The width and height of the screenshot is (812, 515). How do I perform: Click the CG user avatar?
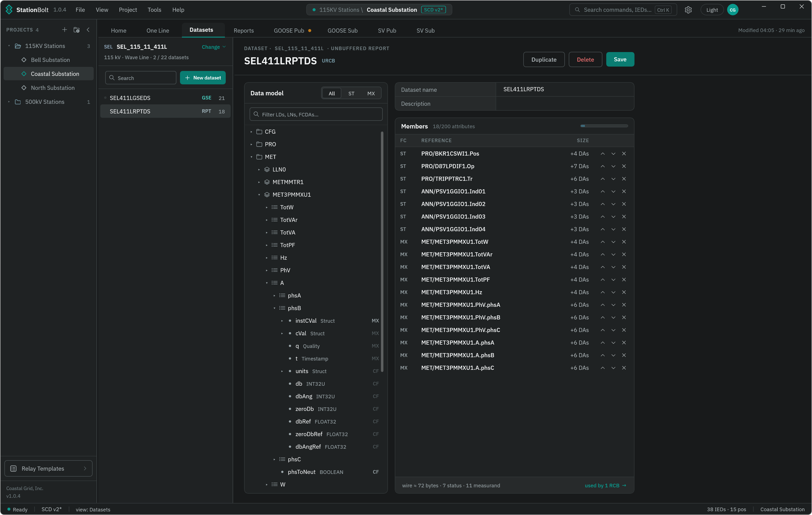(x=733, y=10)
